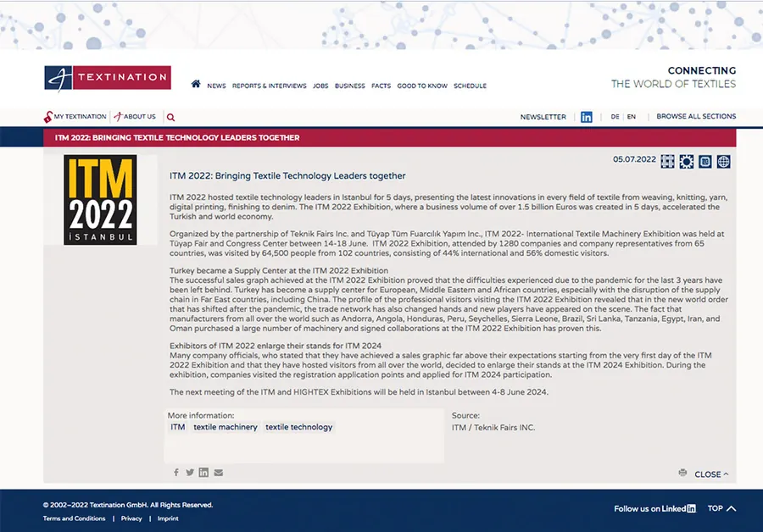Image resolution: width=763 pixels, height=532 pixels.
Task: Collapse the article with CLOSE
Action: tap(711, 474)
